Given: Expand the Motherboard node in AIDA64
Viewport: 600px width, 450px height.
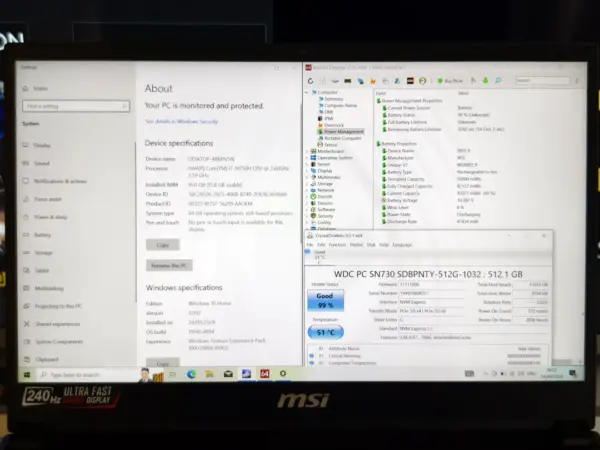Looking at the screenshot, I should click(307, 151).
